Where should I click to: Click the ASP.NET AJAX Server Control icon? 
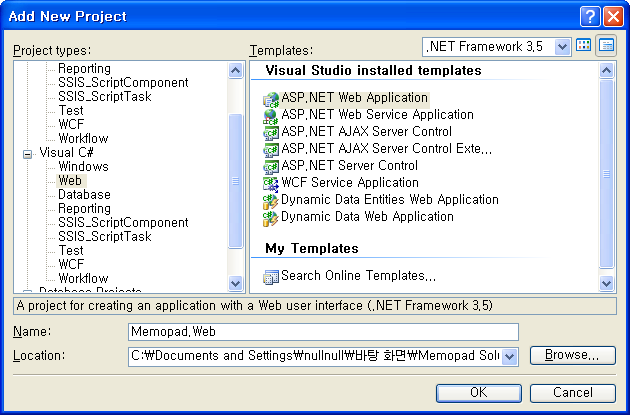point(271,133)
